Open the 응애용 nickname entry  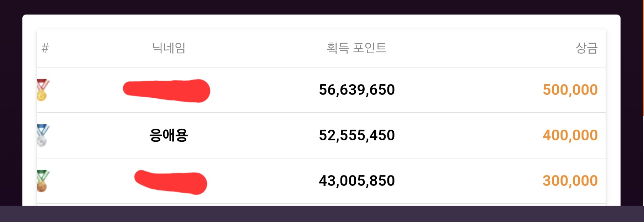point(168,135)
